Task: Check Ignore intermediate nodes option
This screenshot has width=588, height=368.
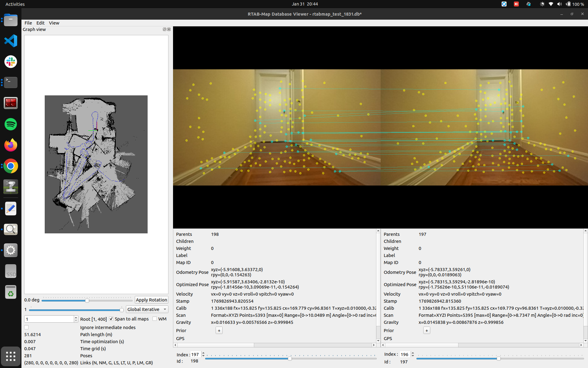Action: pos(27,328)
